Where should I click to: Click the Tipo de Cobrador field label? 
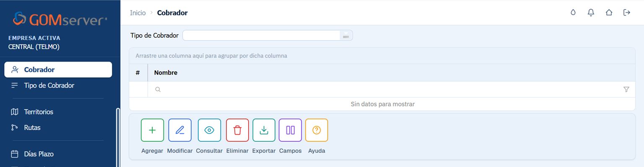point(154,36)
